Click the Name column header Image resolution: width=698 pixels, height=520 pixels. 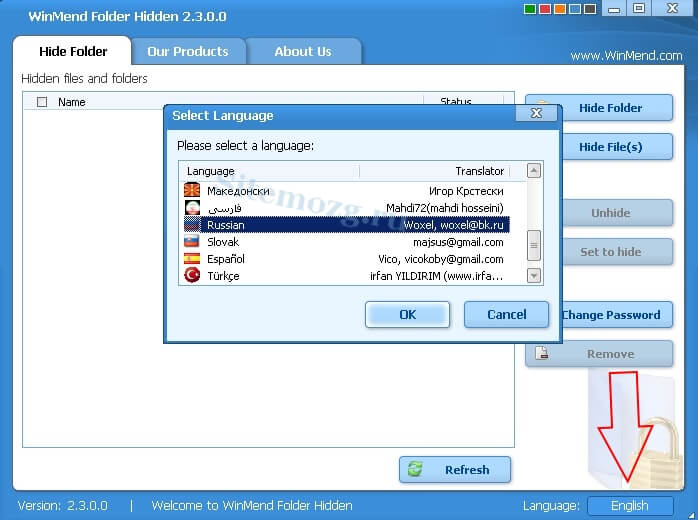click(x=72, y=102)
